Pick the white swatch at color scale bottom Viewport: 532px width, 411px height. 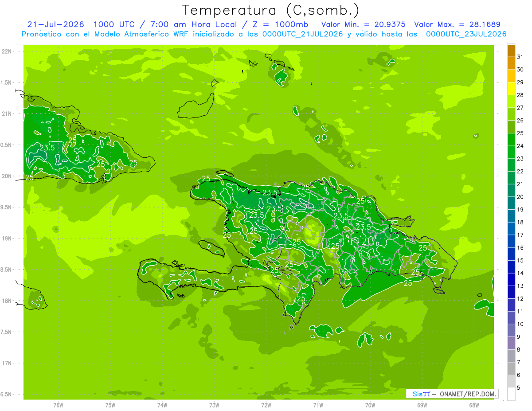click(x=511, y=394)
